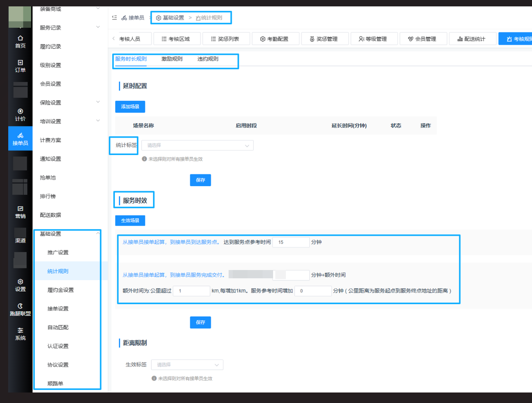Select the 激励规则 sub-tab

pyautogui.click(x=172, y=59)
